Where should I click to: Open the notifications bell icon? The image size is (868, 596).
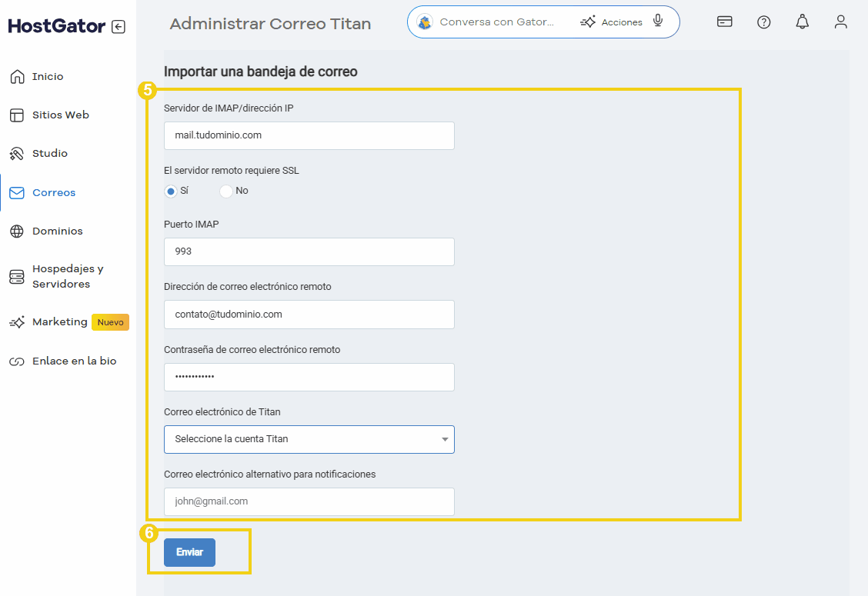[802, 22]
